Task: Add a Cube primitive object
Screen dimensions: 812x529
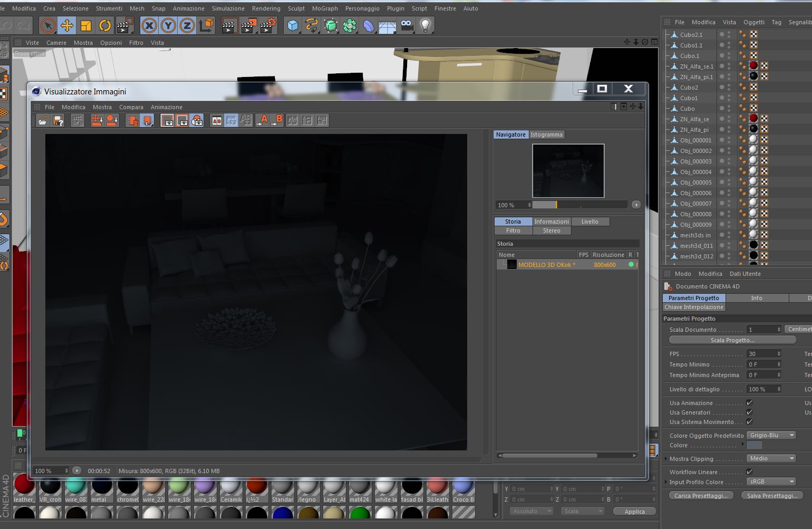Action: pyautogui.click(x=293, y=25)
